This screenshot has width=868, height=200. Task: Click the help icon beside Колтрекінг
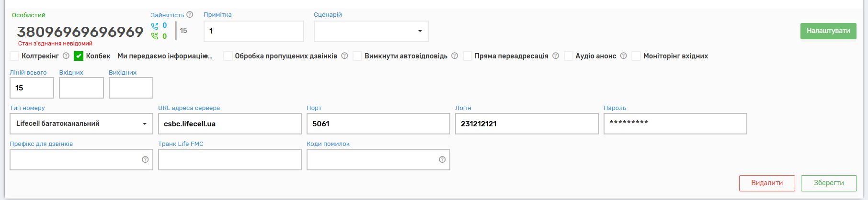click(x=66, y=56)
